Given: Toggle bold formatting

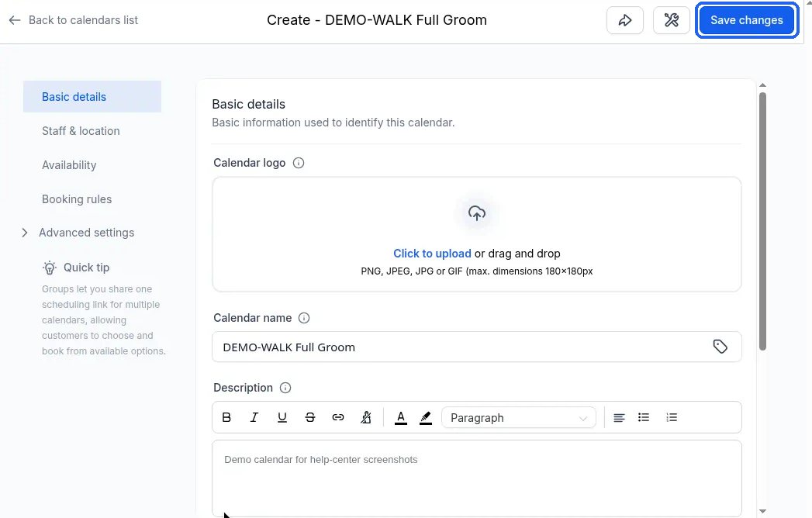Looking at the screenshot, I should tap(226, 417).
